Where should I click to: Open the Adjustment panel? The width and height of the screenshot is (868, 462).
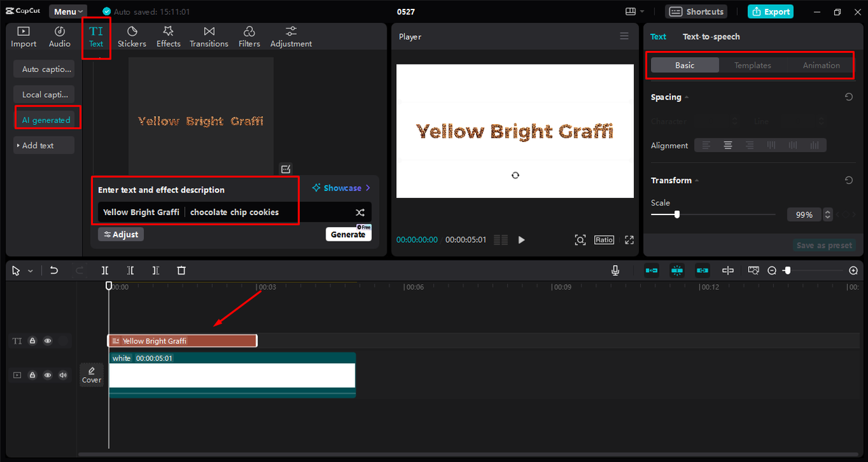pyautogui.click(x=291, y=37)
